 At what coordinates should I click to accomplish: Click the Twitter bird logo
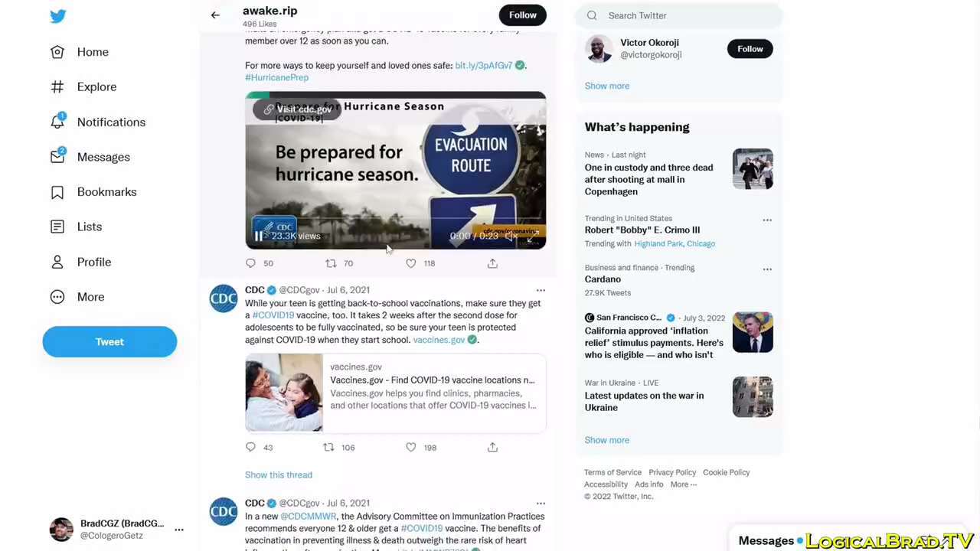click(x=58, y=16)
